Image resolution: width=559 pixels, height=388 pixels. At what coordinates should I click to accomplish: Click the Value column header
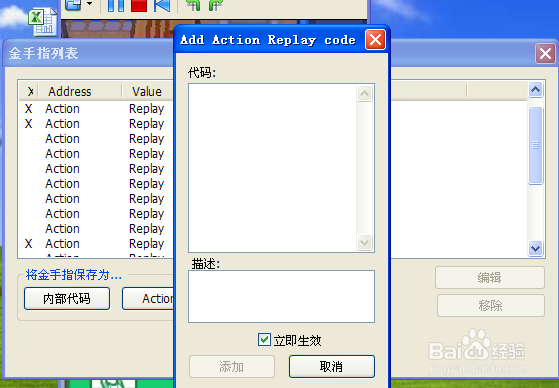tap(147, 91)
